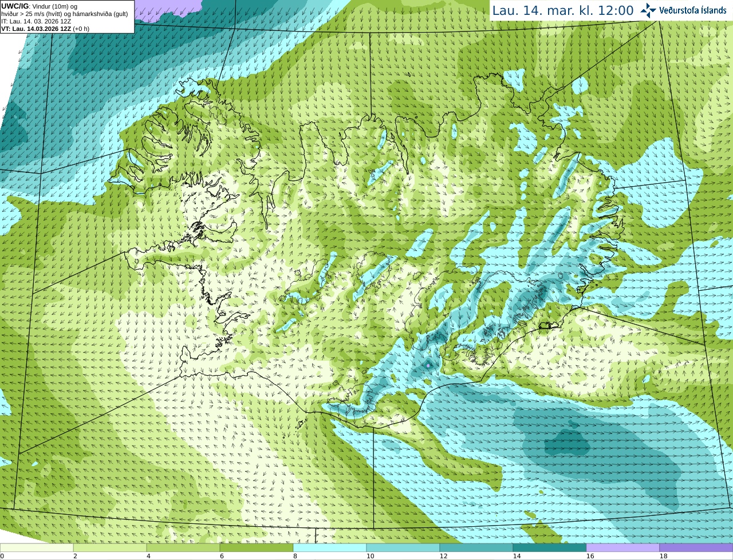Click the Veðurstofa Íslands logo icon
Viewport: 733px width, 560px height.
click(x=648, y=10)
